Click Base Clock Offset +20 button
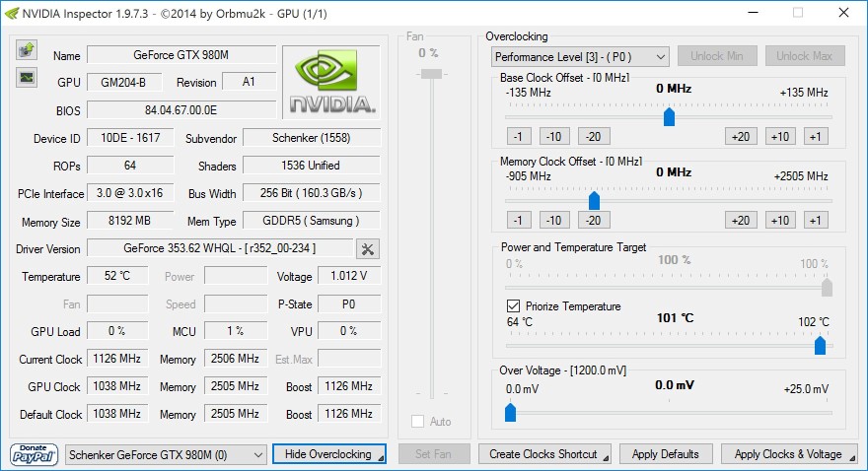 [x=741, y=137]
